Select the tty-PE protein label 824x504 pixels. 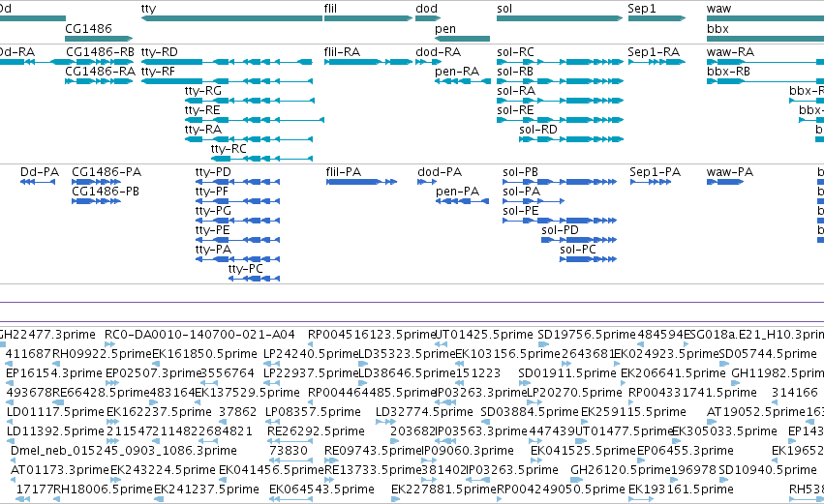pos(213,230)
